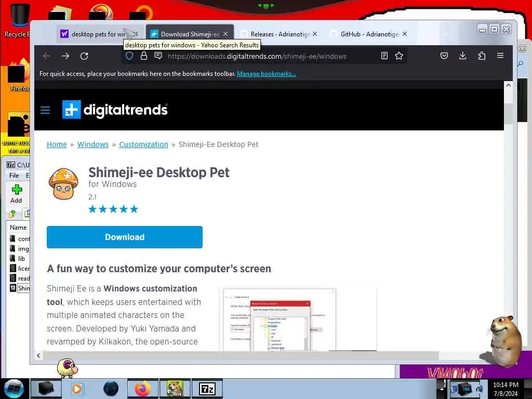Image resolution: width=532 pixels, height=399 pixels.
Task: Open the Windows Start button
Action: tap(14, 389)
